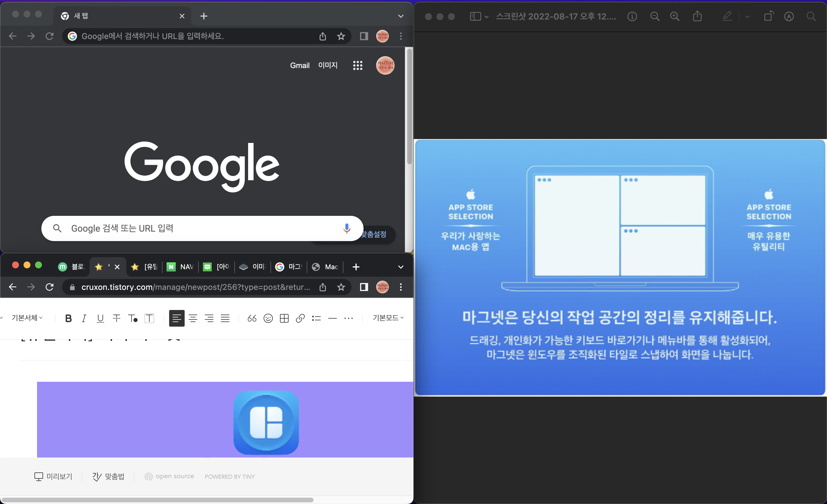Click the 미리보기 preview button
This screenshot has height=504, width=827.
[x=53, y=476]
